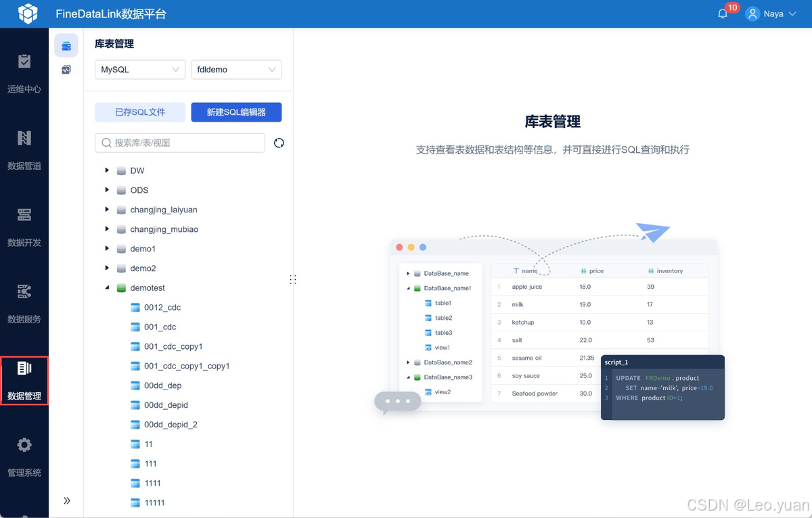Click the table icon of table 11111
The height and width of the screenshot is (518, 812).
pyautogui.click(x=135, y=503)
